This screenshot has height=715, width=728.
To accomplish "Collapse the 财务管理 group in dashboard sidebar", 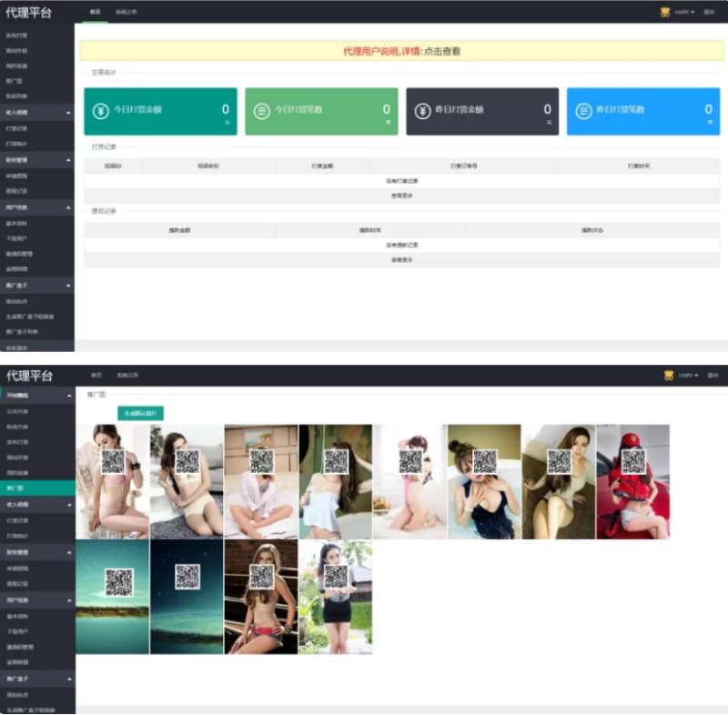I will [68, 160].
